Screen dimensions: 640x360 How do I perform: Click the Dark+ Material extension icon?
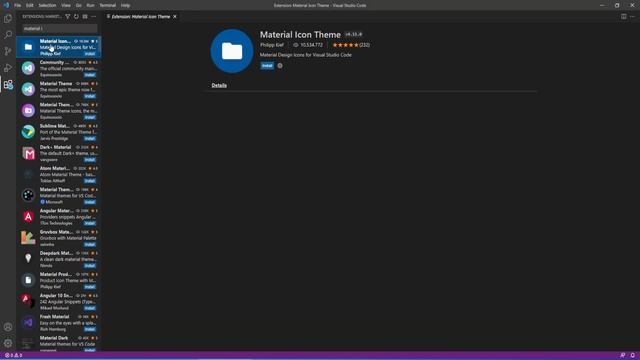pos(28,153)
